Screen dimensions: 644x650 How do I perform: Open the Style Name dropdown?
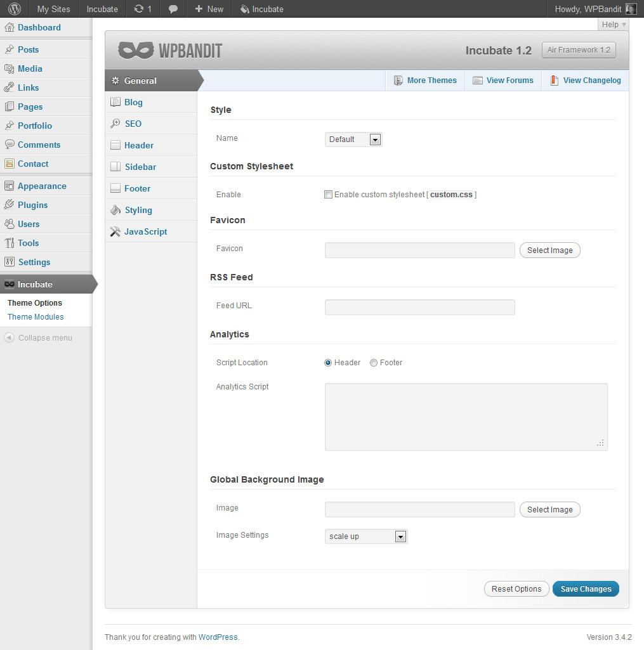pos(353,140)
